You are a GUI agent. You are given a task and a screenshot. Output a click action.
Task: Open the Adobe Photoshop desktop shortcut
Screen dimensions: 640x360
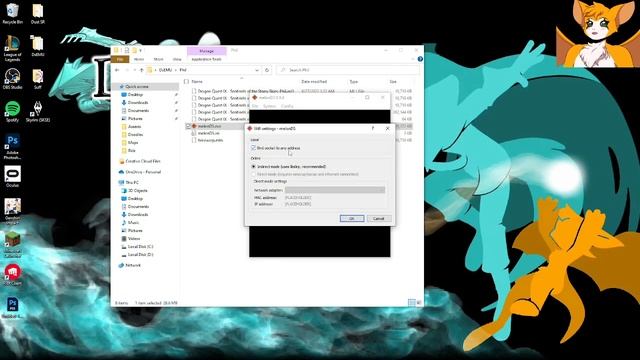pos(12,146)
